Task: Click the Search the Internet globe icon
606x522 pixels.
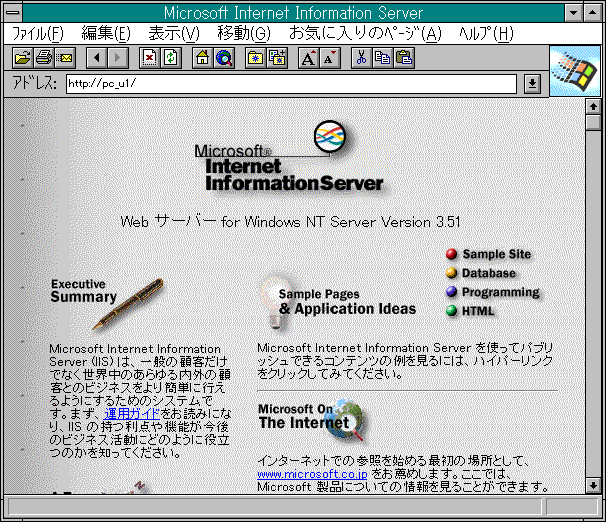Action: 224,58
